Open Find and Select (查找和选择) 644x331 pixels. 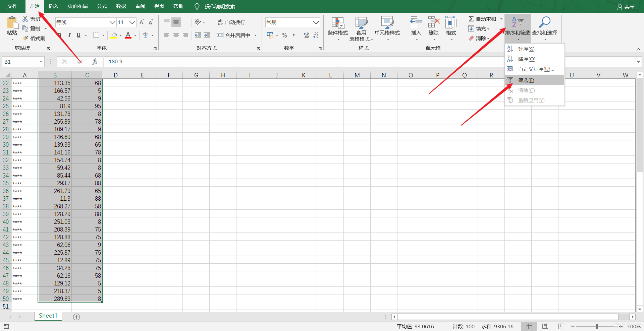(x=545, y=28)
